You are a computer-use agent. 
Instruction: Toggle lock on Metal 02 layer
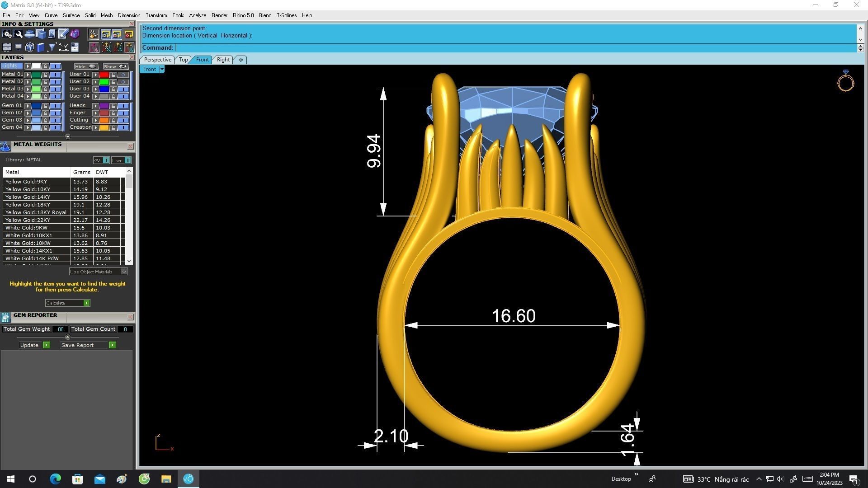pos(45,82)
